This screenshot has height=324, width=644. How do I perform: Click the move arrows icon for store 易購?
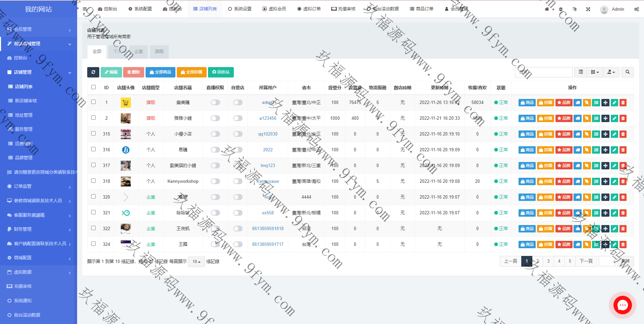coord(605,150)
